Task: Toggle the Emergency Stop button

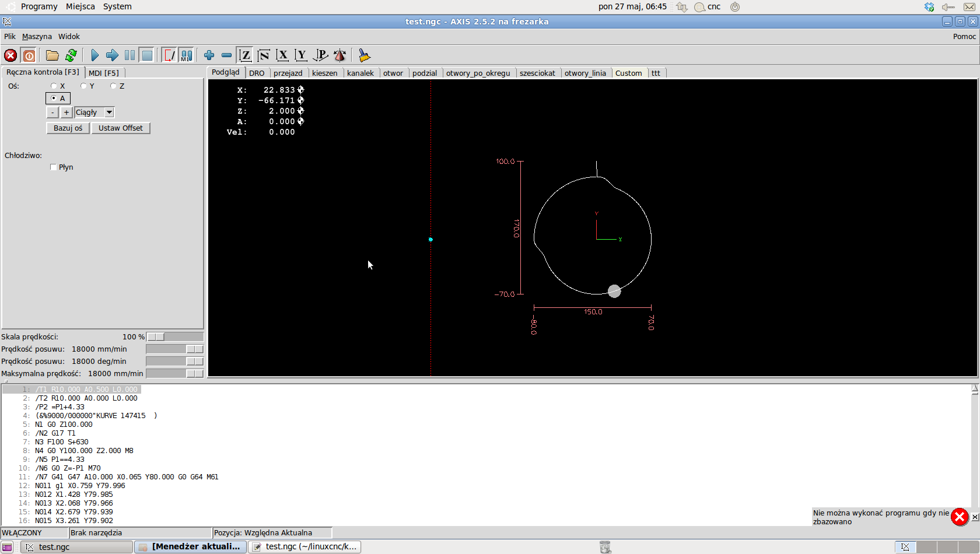Action: click(10, 55)
